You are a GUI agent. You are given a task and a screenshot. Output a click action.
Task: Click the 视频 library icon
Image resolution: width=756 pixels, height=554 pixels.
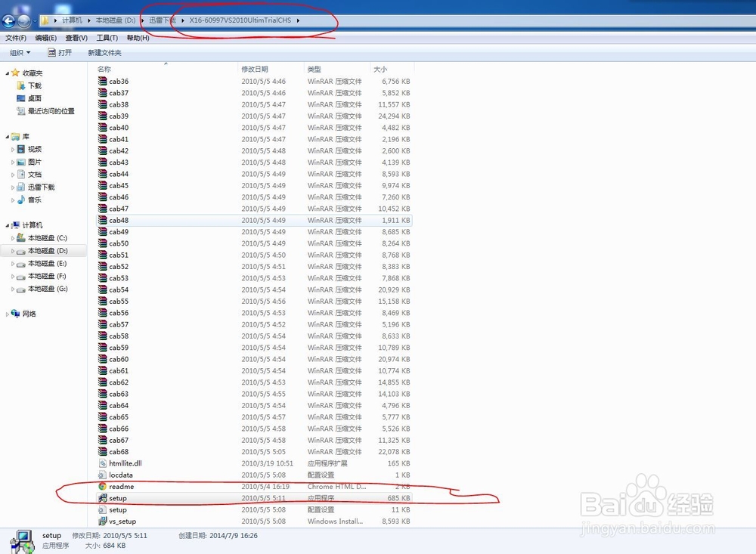pyautogui.click(x=20, y=149)
